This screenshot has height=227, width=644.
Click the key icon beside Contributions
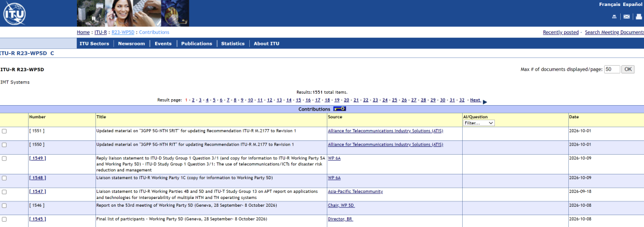[x=339, y=109]
